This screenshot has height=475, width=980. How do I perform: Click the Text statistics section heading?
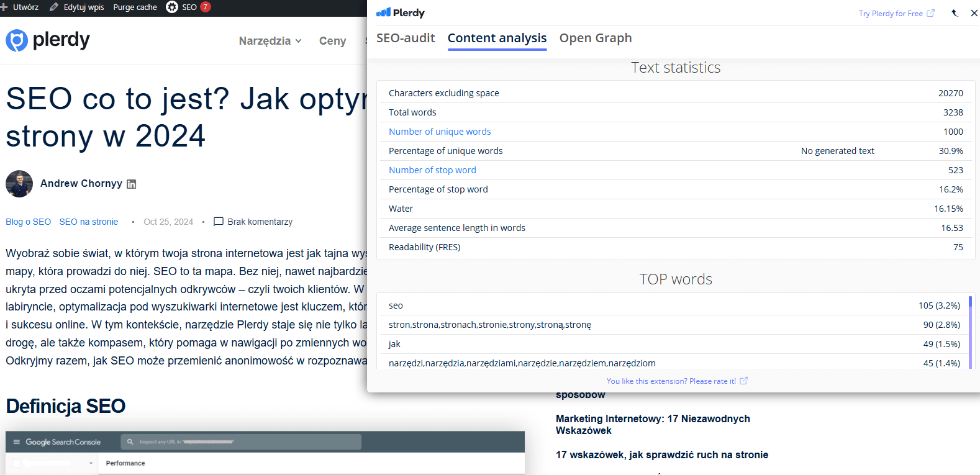pos(676,68)
